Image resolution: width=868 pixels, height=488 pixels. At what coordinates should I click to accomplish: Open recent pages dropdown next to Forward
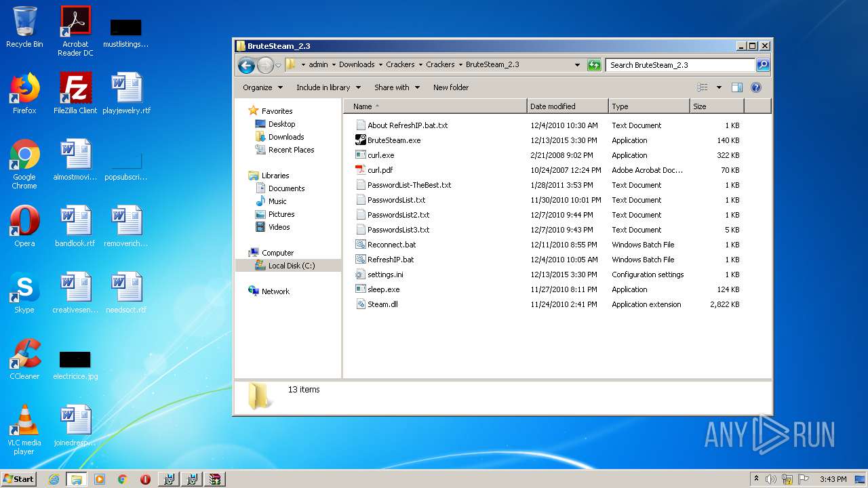coord(278,66)
